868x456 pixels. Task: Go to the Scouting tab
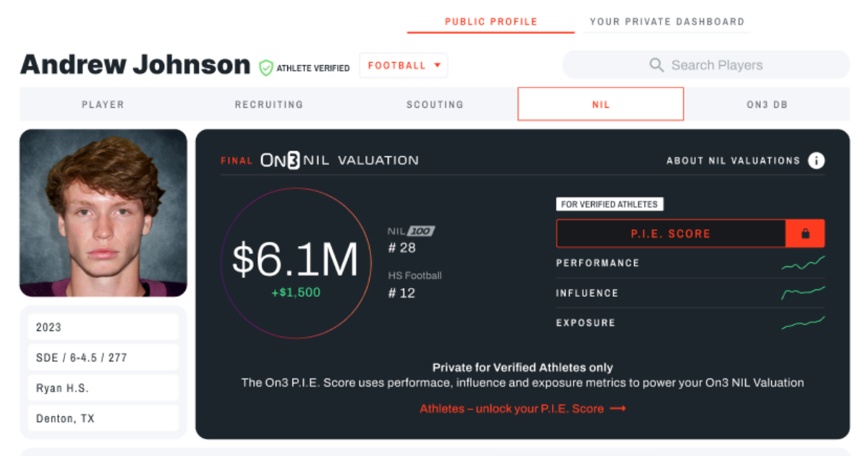point(435,104)
